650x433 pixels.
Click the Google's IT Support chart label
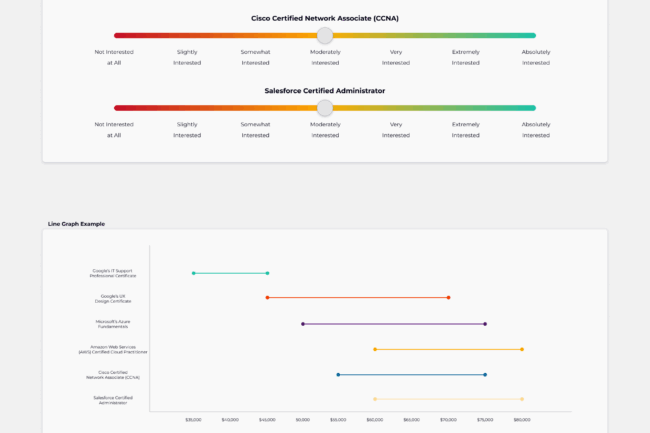coord(112,273)
